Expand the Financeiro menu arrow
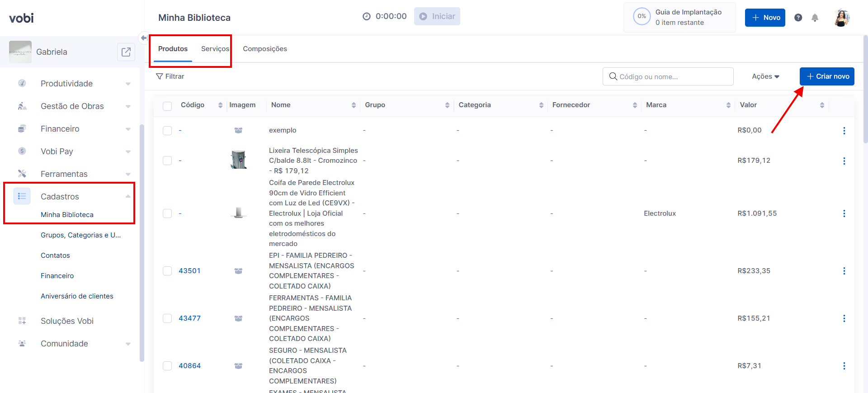This screenshot has width=868, height=393. point(128,129)
